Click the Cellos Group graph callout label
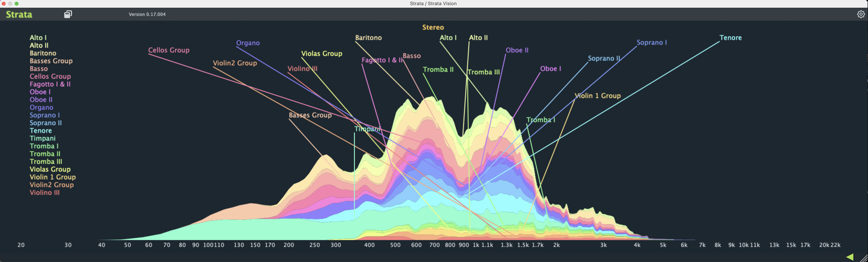Image resolution: width=868 pixels, height=262 pixels. [x=169, y=50]
